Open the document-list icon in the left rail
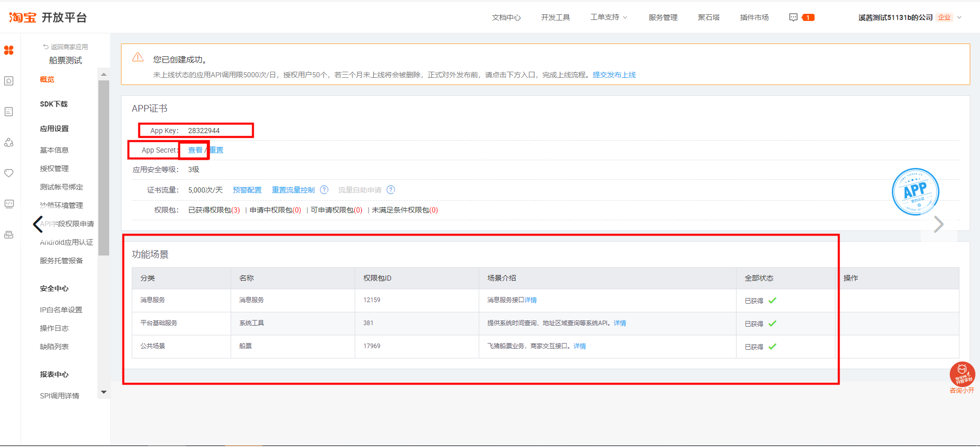980x447 pixels. tap(9, 112)
